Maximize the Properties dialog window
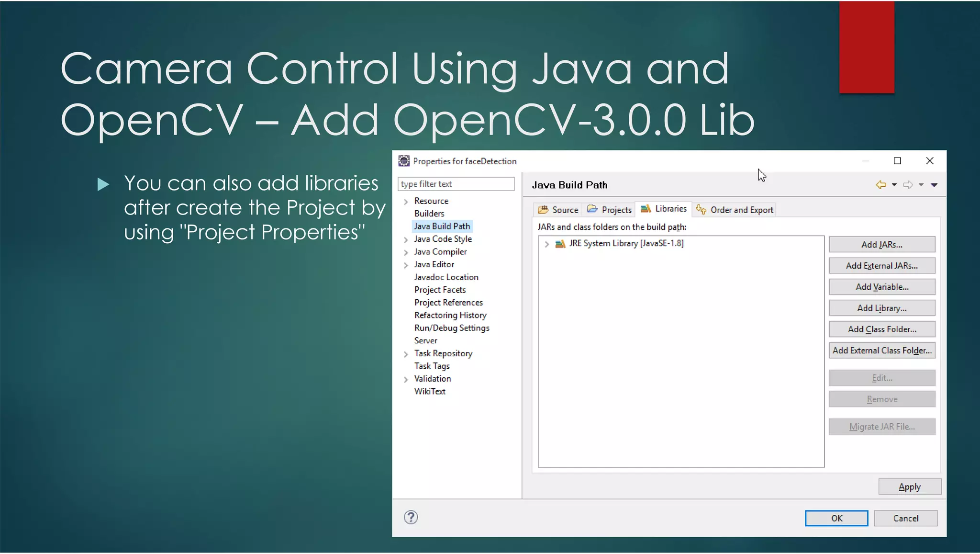The image size is (980, 554). 897,161
